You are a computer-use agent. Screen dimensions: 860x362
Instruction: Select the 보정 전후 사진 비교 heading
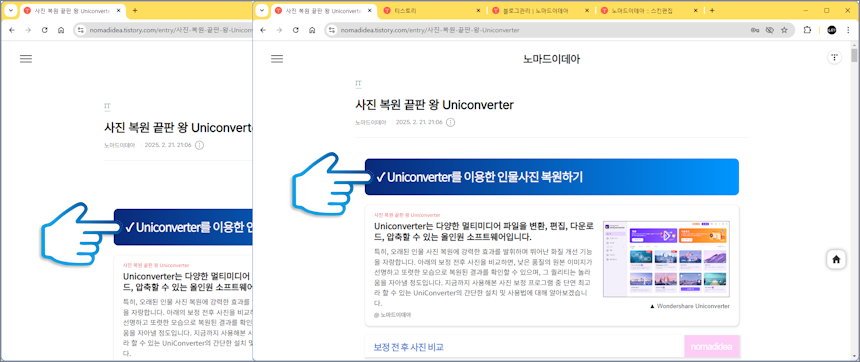[x=409, y=347]
